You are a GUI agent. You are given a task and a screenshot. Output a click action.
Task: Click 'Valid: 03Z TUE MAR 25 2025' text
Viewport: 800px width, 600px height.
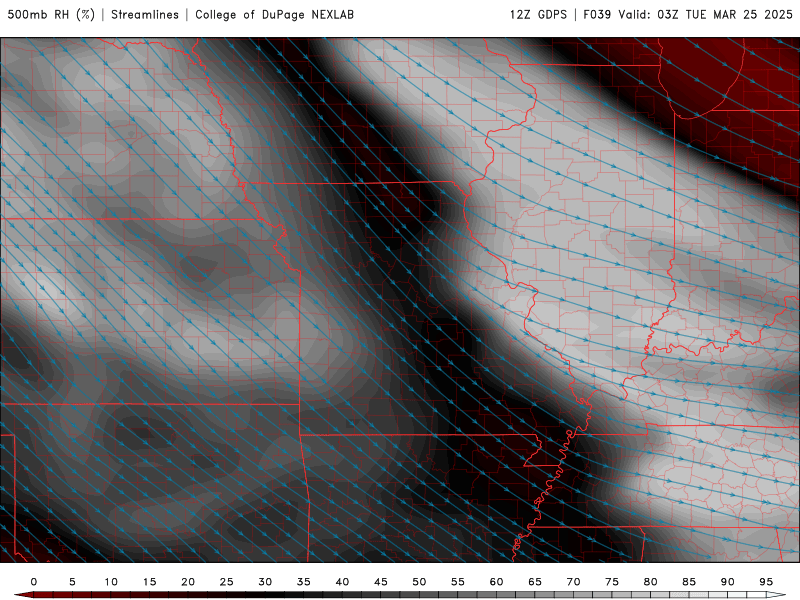pos(706,14)
